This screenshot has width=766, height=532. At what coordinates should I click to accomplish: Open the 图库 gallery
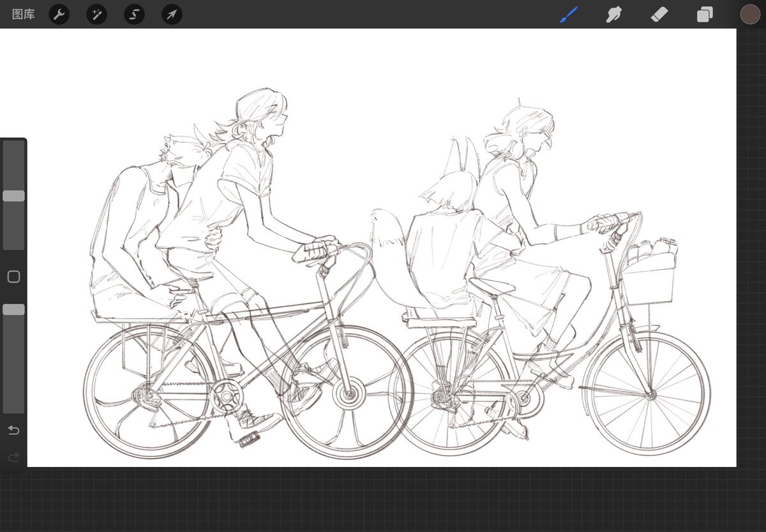pyautogui.click(x=23, y=14)
